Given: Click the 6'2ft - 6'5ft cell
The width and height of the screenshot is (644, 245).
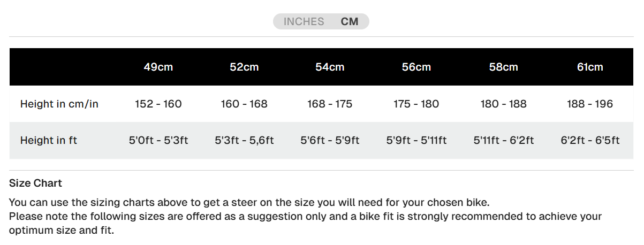Looking at the screenshot, I should pyautogui.click(x=590, y=140).
